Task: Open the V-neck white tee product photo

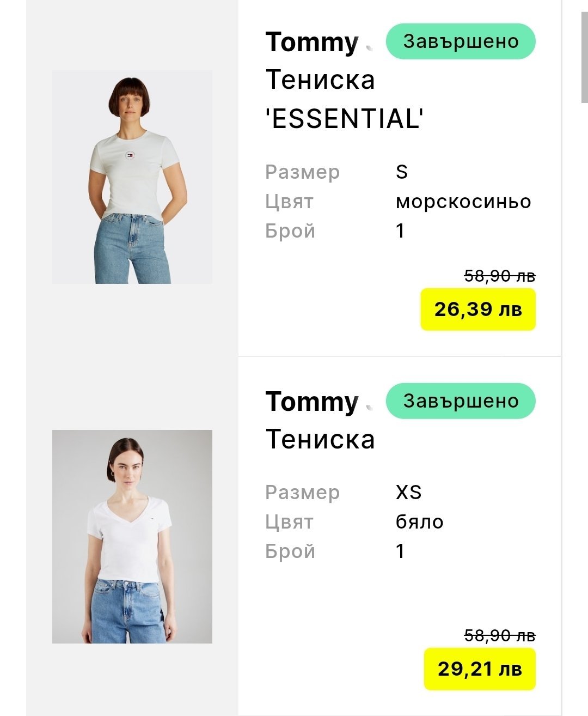Action: coord(132,537)
